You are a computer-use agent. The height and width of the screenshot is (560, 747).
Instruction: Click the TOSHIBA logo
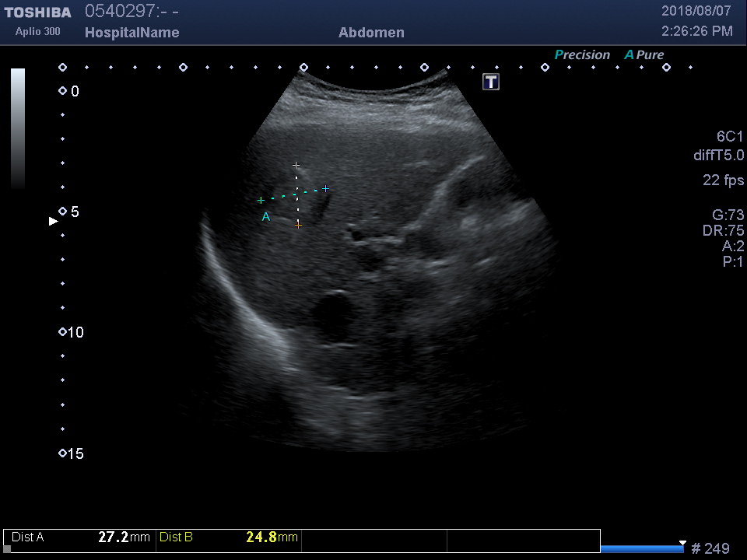37,12
